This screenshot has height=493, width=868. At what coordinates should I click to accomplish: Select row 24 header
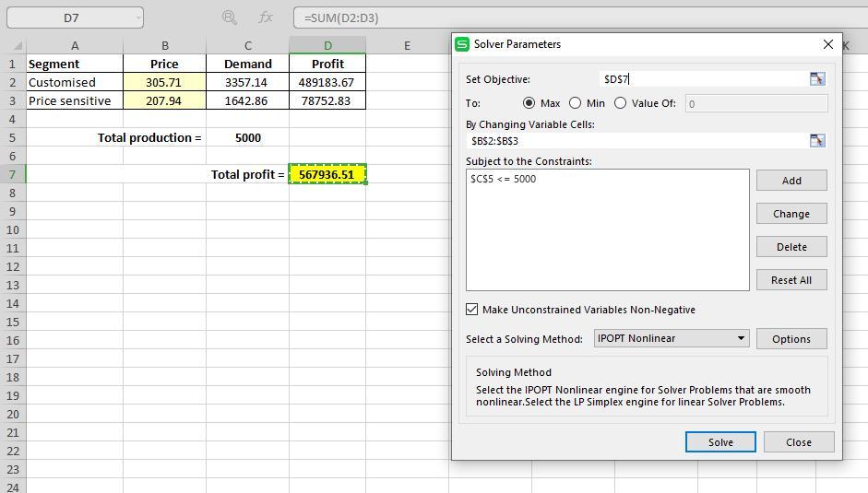pyautogui.click(x=13, y=487)
